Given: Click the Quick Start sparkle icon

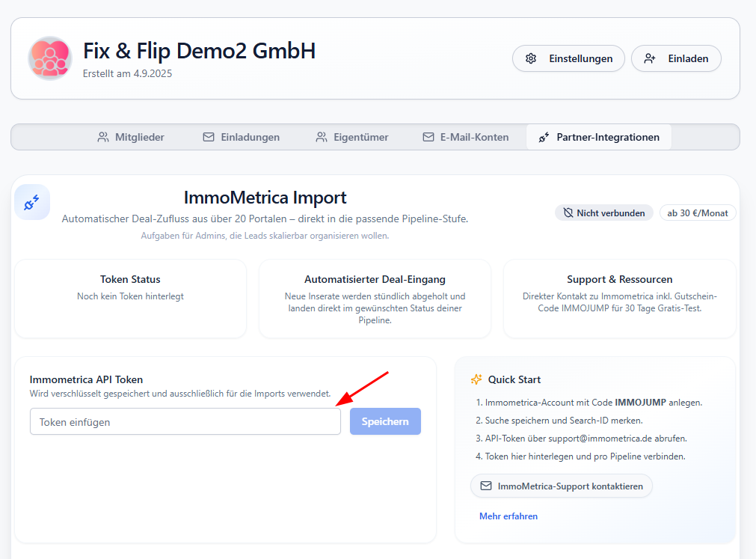Looking at the screenshot, I should (x=476, y=379).
